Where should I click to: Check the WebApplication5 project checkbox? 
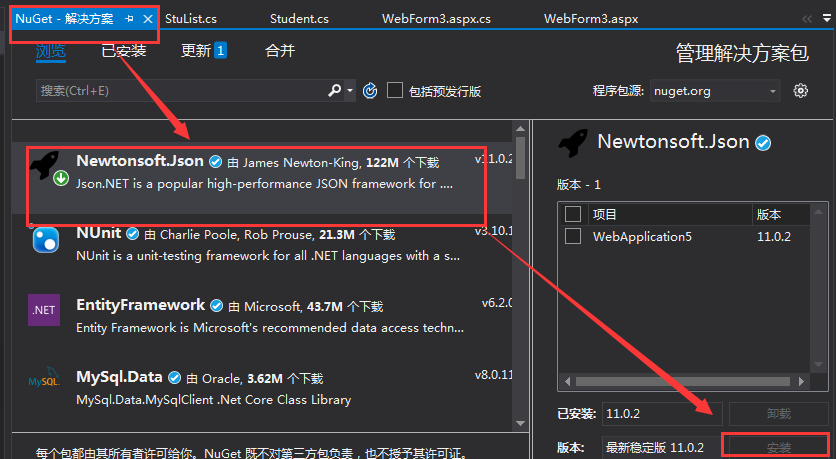click(x=573, y=236)
